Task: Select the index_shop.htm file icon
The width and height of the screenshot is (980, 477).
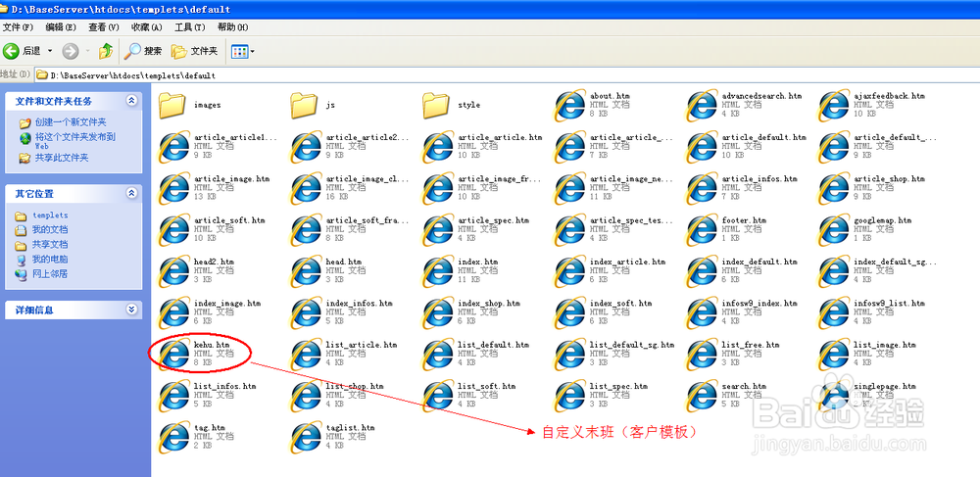Action: 438,312
